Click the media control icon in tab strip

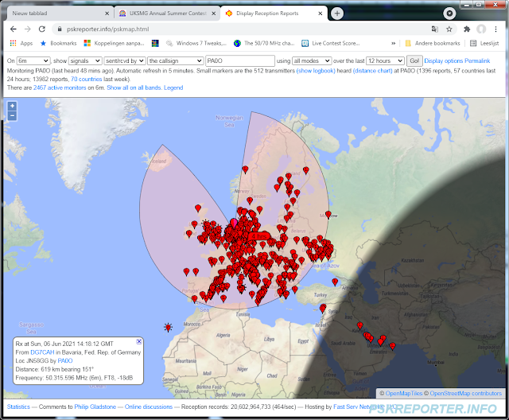[449, 14]
